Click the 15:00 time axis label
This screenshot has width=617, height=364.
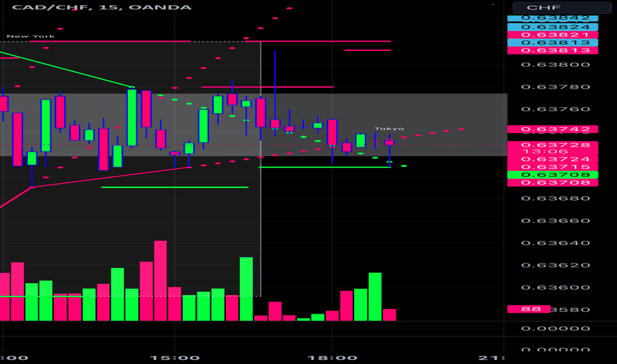(175, 357)
